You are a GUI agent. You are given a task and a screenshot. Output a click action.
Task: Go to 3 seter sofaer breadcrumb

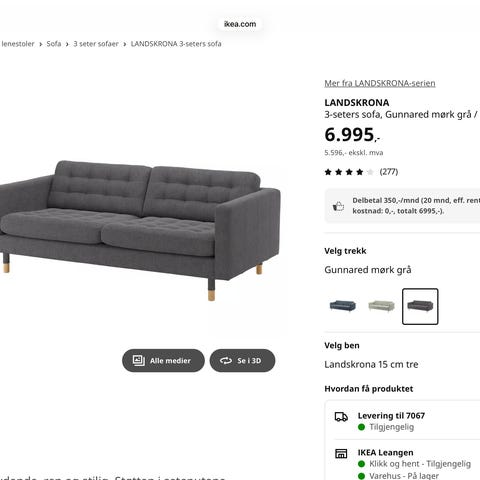[96, 44]
